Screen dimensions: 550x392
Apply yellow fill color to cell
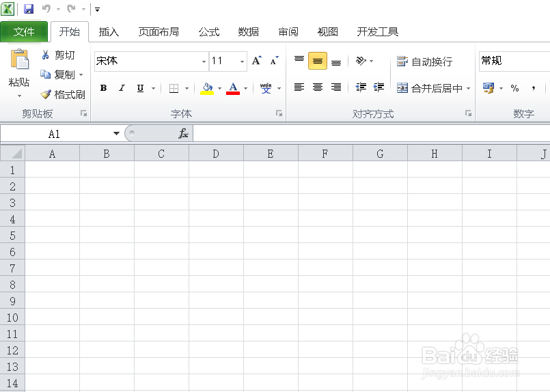point(207,88)
